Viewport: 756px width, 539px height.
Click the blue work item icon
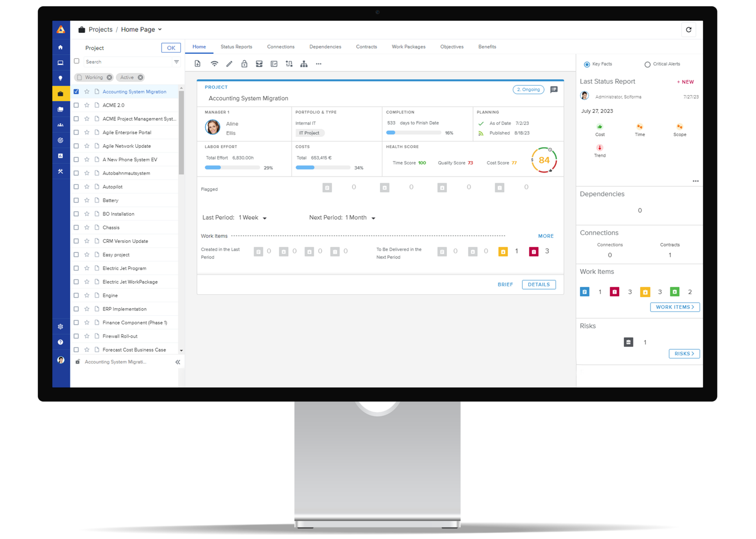coord(585,292)
